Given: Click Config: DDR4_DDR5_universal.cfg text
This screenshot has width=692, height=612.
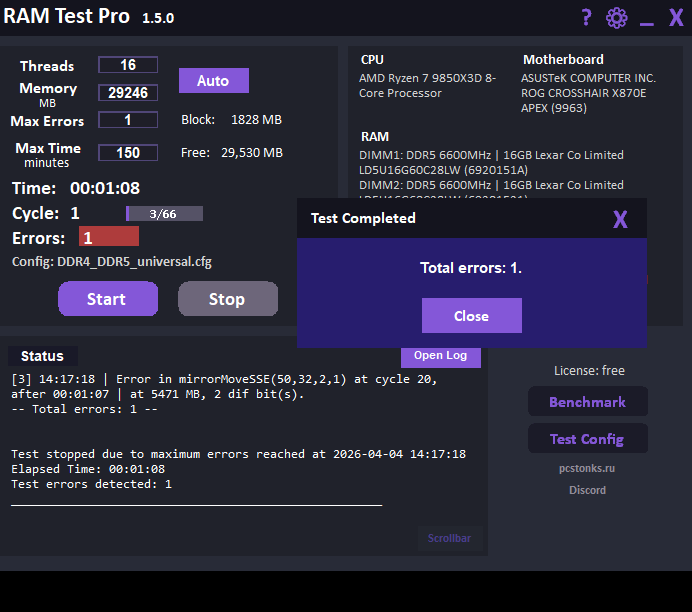Looking at the screenshot, I should pos(112,262).
